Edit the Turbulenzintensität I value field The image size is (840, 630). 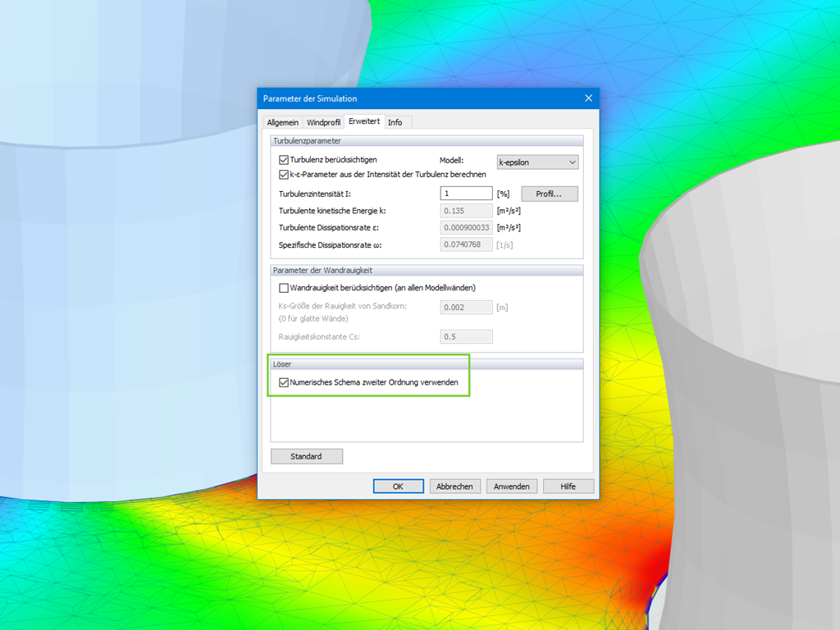click(x=466, y=194)
